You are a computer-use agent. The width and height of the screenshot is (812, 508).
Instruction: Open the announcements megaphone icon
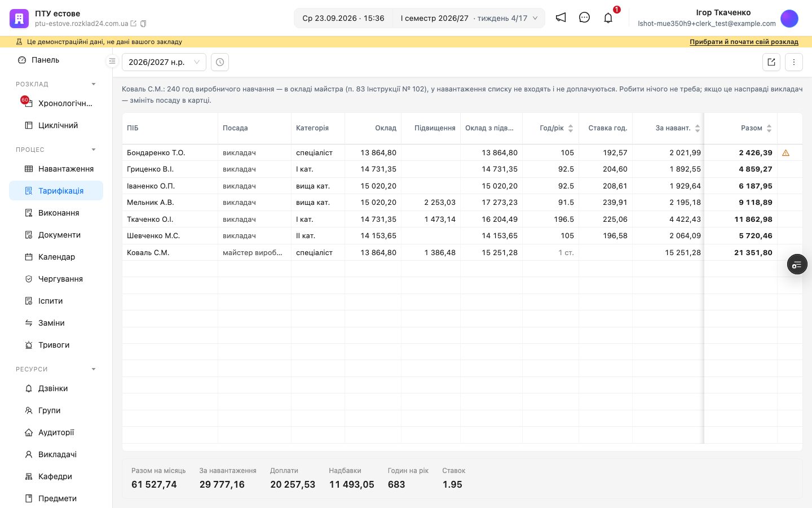coord(561,17)
